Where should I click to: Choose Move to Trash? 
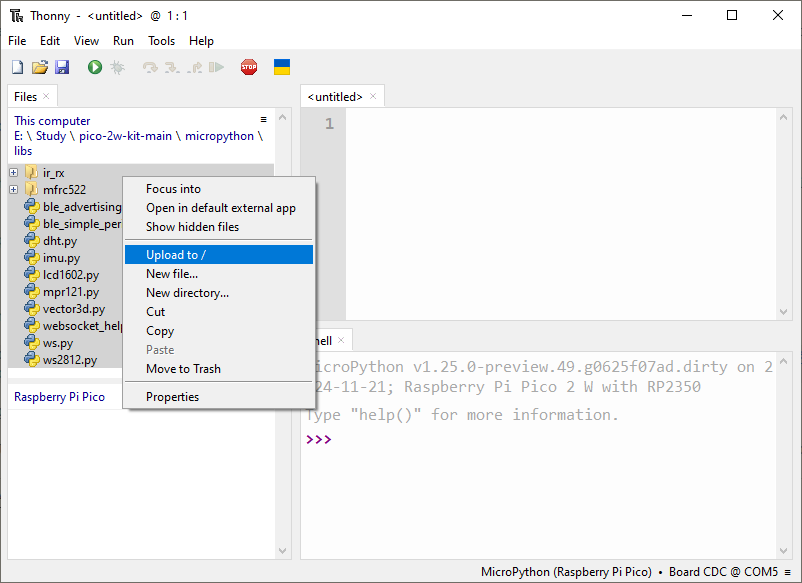click(x=219, y=369)
